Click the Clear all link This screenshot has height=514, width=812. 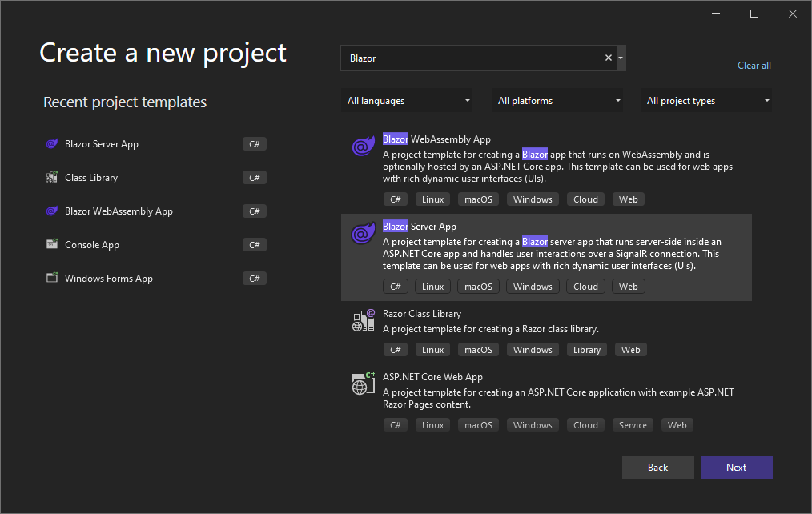click(754, 65)
